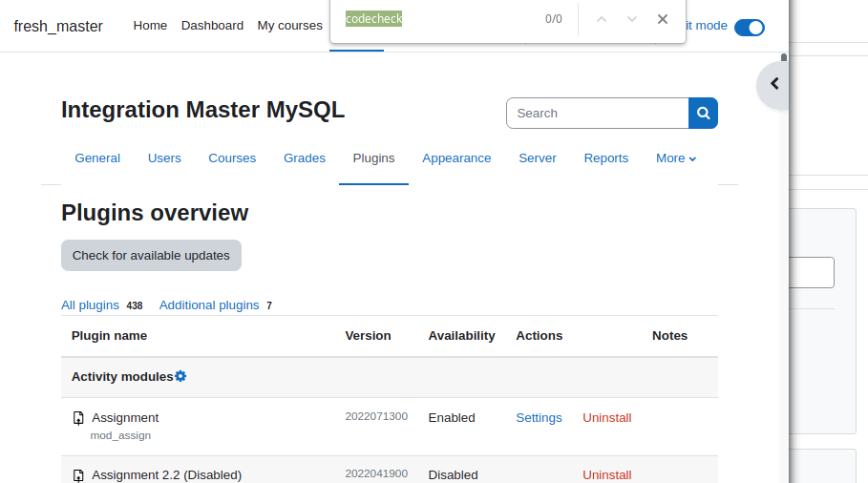Show Additional plugins list

(209, 304)
